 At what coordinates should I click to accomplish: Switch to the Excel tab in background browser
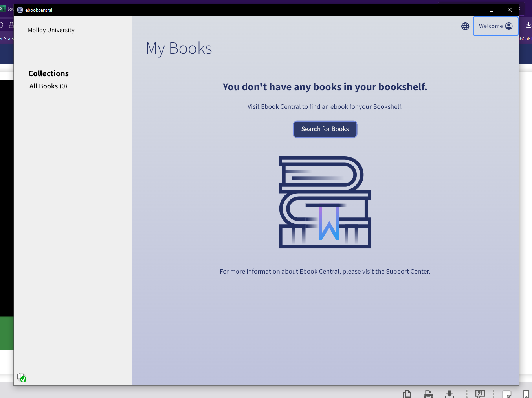(7, 9)
